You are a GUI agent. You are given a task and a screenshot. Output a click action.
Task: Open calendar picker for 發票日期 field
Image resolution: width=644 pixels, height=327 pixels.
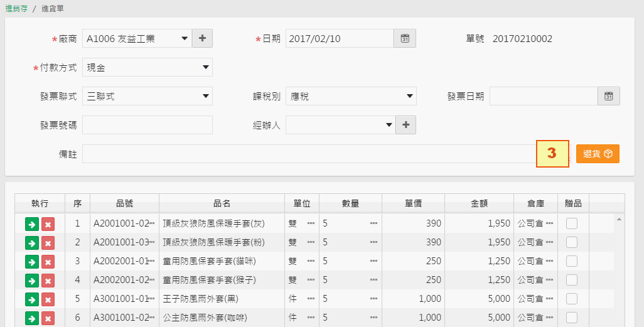pyautogui.click(x=609, y=96)
